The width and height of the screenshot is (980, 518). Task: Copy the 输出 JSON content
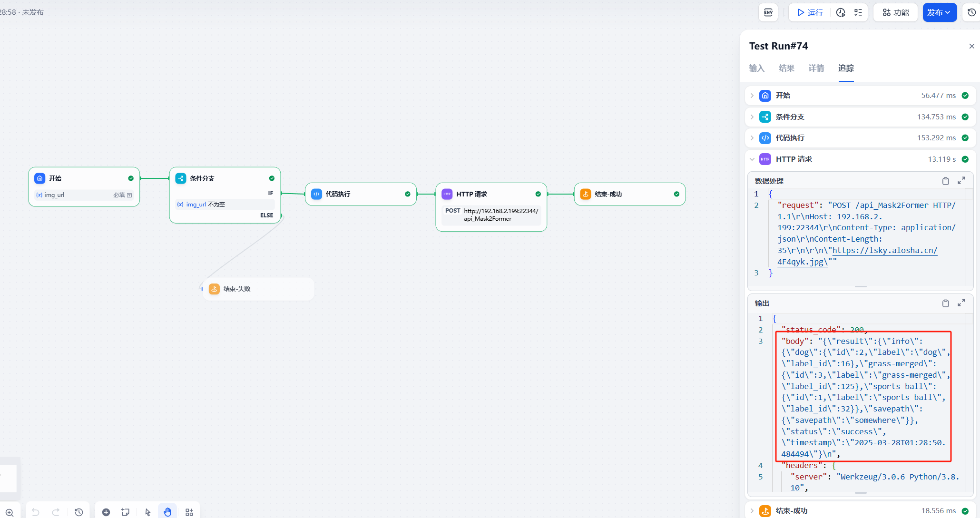click(x=946, y=303)
